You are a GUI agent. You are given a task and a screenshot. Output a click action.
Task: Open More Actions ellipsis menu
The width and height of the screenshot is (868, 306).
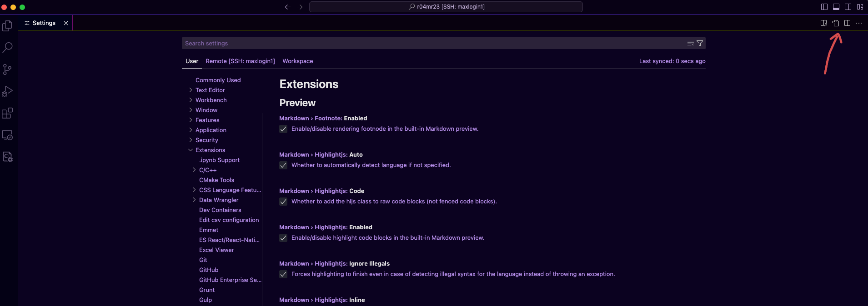[859, 23]
